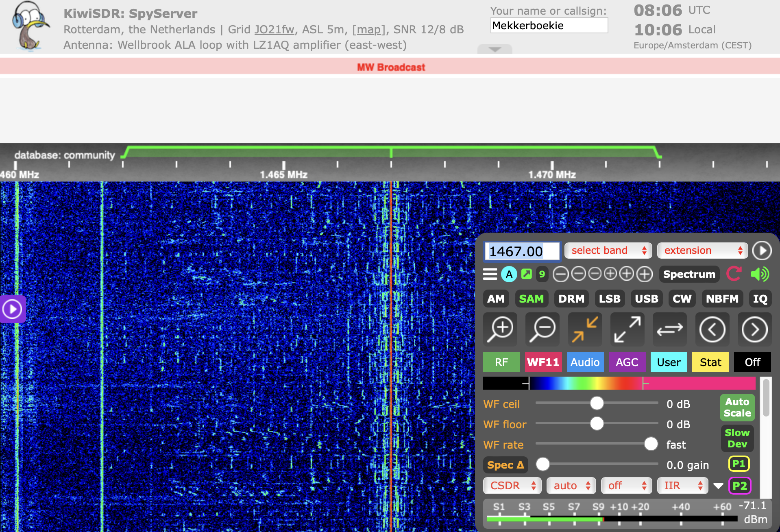
Task: Click the frequency input field showing 1467.00
Action: (521, 251)
